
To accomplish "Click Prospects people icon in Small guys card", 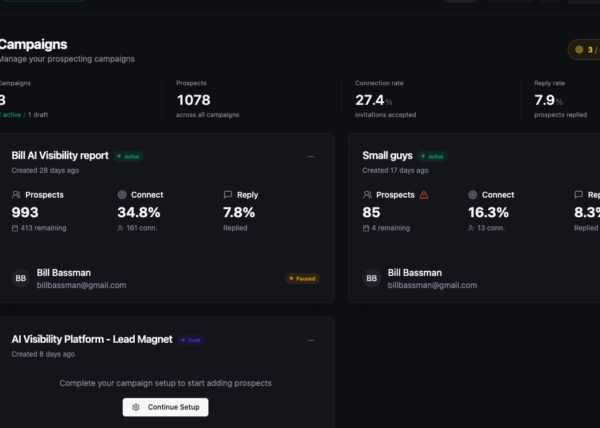I will [x=367, y=195].
